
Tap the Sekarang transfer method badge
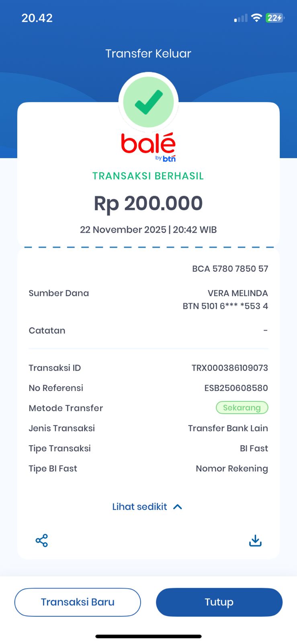click(x=242, y=408)
